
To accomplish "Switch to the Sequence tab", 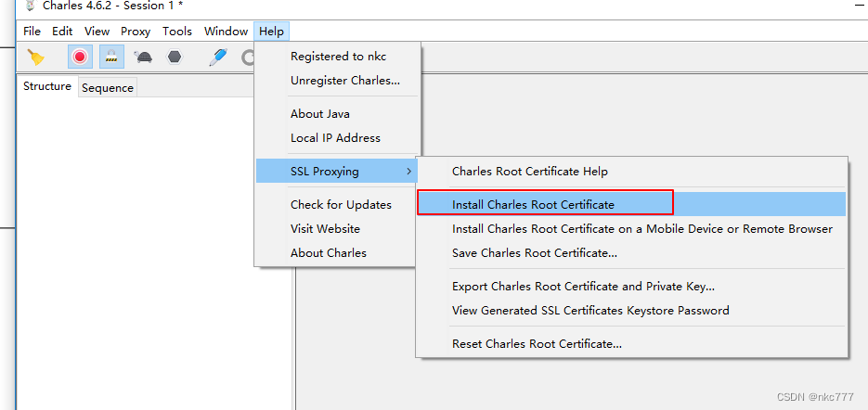I will click(x=108, y=87).
